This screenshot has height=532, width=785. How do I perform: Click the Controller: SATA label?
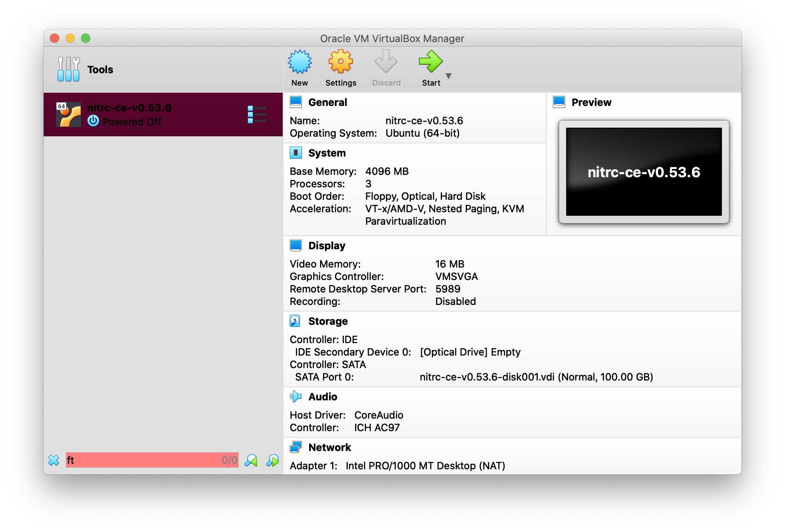tap(328, 365)
